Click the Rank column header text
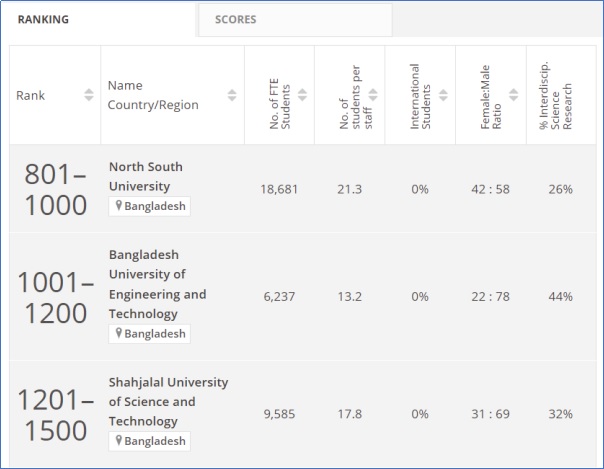Image resolution: width=604 pixels, height=469 pixels. point(30,95)
